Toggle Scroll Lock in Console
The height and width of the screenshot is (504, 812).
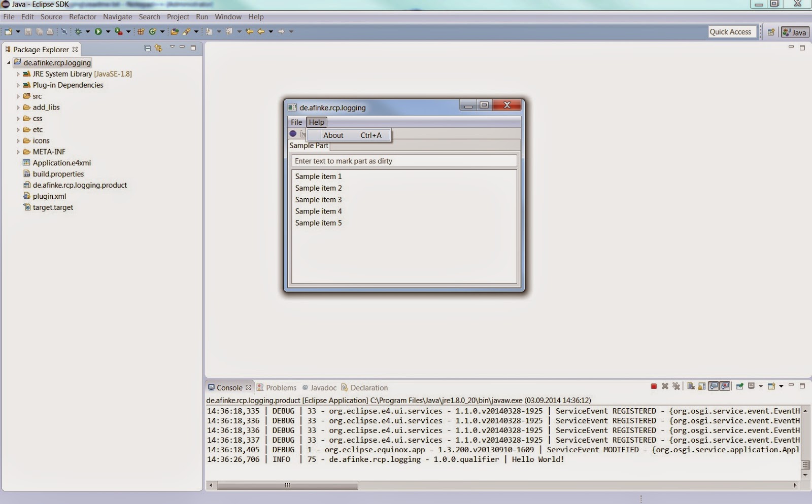pyautogui.click(x=702, y=386)
